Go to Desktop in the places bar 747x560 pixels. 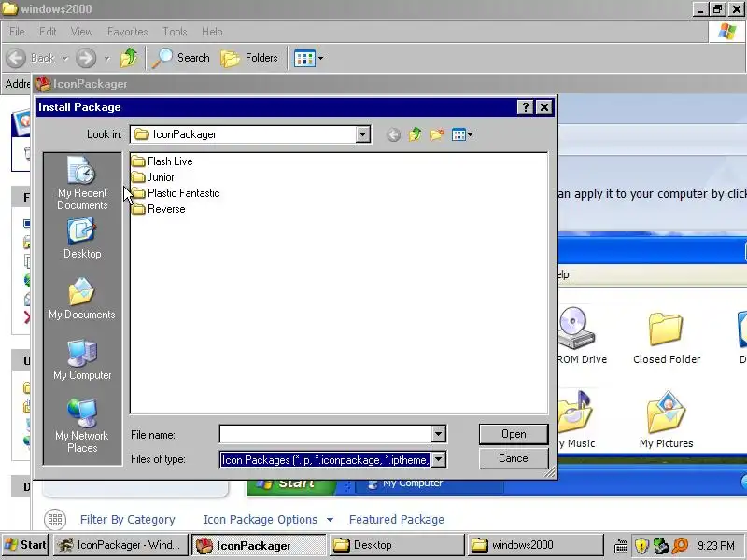[82, 239]
